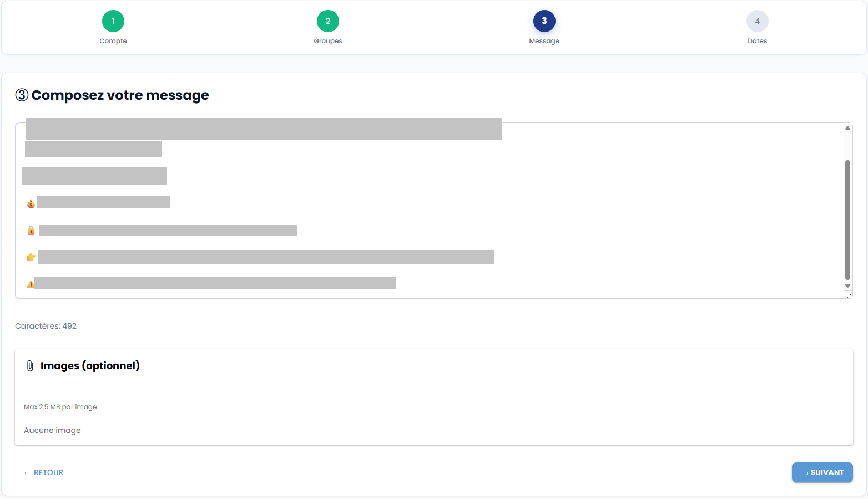Image resolution: width=868 pixels, height=499 pixels.
Task: Click the Images (optionnel) heading
Action: click(90, 366)
